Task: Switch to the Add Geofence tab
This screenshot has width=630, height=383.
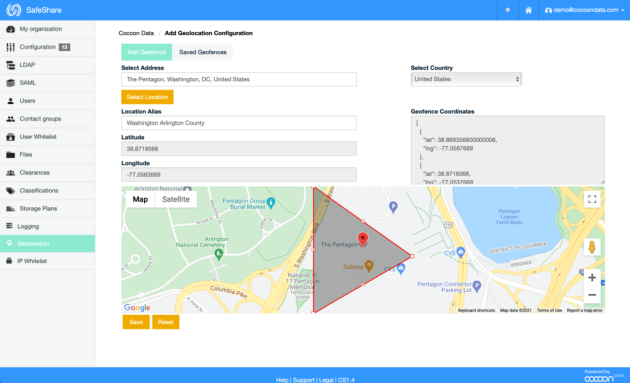Action: (147, 52)
